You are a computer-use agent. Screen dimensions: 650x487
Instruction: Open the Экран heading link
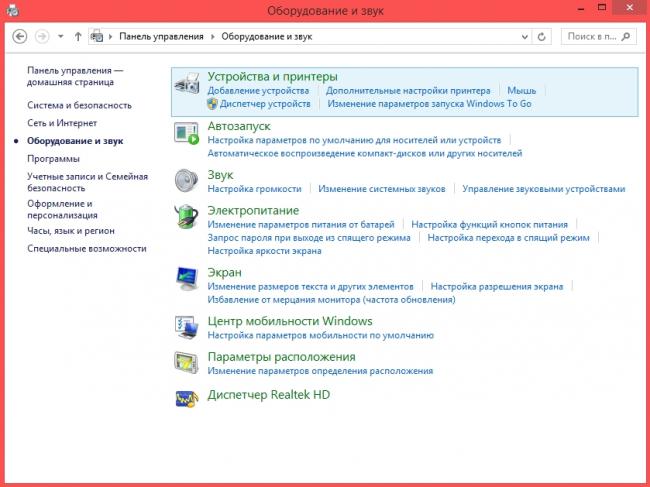click(x=224, y=273)
